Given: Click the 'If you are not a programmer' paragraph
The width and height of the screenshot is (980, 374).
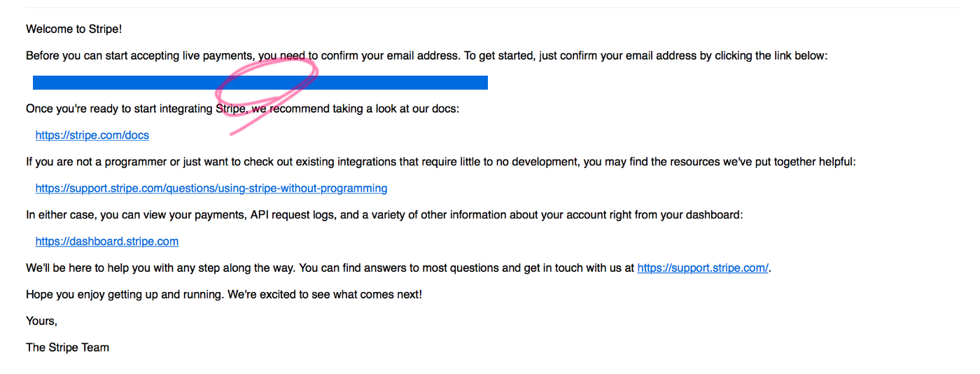Looking at the screenshot, I should click(x=441, y=162).
